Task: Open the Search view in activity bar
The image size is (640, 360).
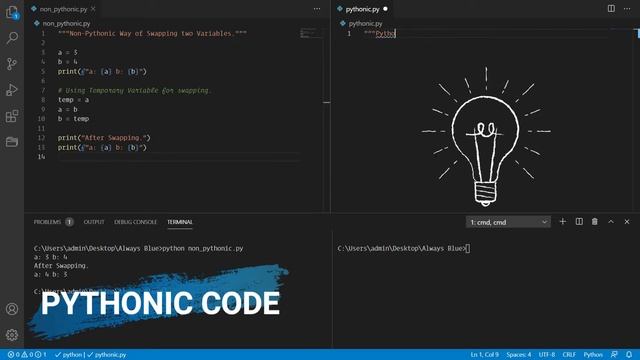Action: pos(12,38)
